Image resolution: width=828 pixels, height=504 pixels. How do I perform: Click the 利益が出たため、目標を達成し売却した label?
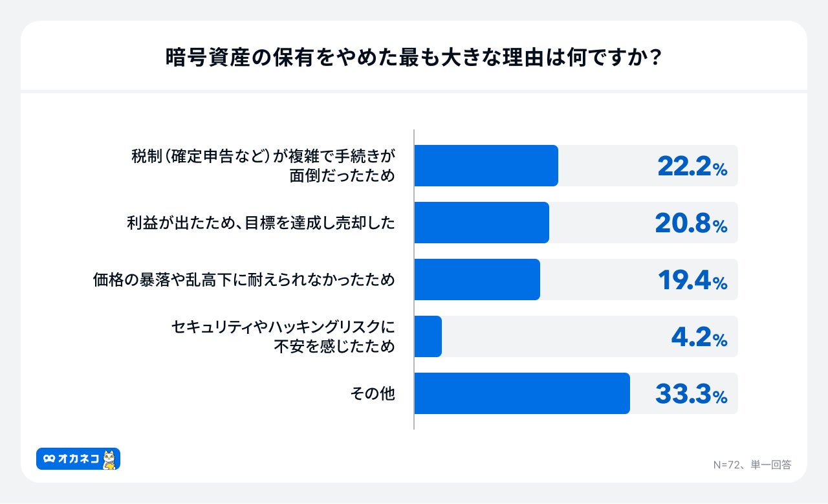pyautogui.click(x=260, y=223)
